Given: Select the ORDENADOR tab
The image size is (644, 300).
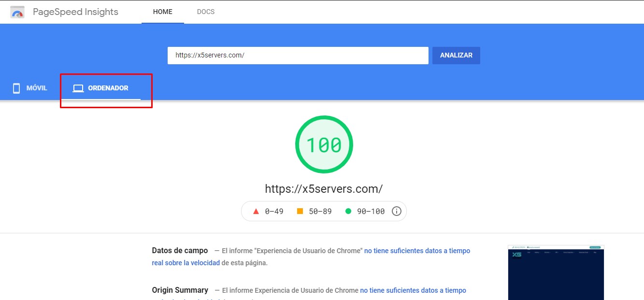Looking at the screenshot, I should click(101, 88).
